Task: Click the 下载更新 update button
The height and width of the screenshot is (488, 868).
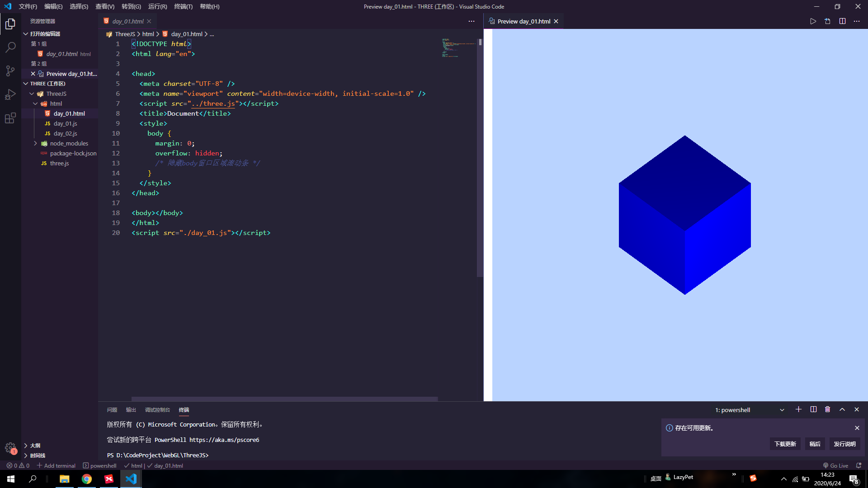Action: click(x=785, y=444)
